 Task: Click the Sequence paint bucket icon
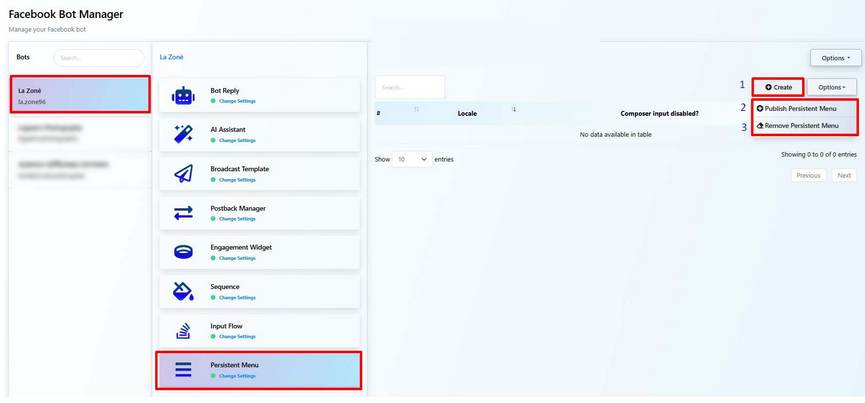(x=183, y=291)
